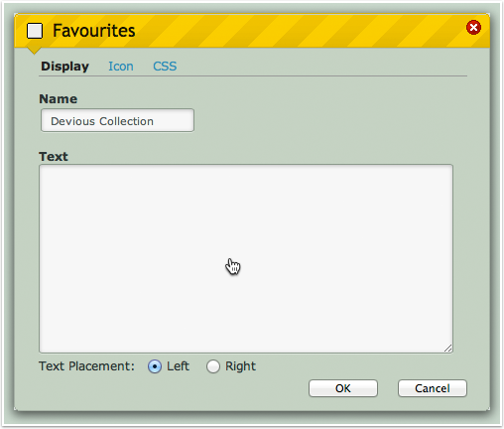This screenshot has width=504, height=429.
Task: Click the small yellow pointer under title bar
Action: [34, 51]
